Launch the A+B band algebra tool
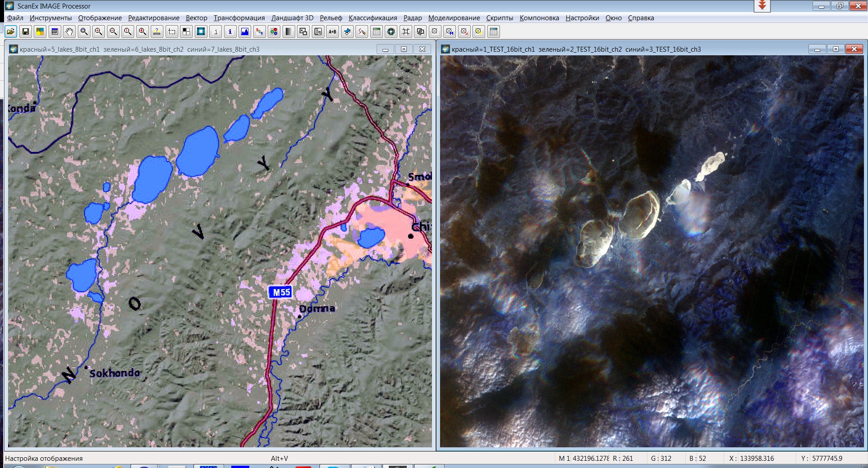Screen dimensions: 868x468 332,31
